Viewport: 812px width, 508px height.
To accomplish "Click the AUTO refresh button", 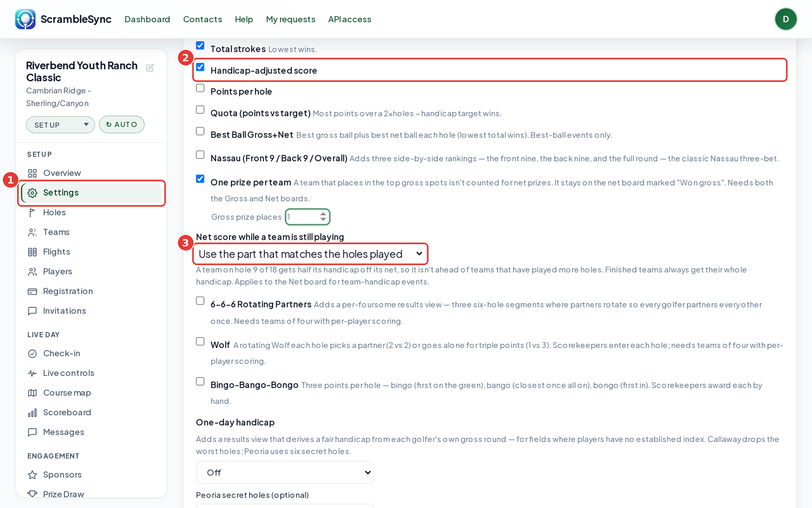I will tap(122, 124).
